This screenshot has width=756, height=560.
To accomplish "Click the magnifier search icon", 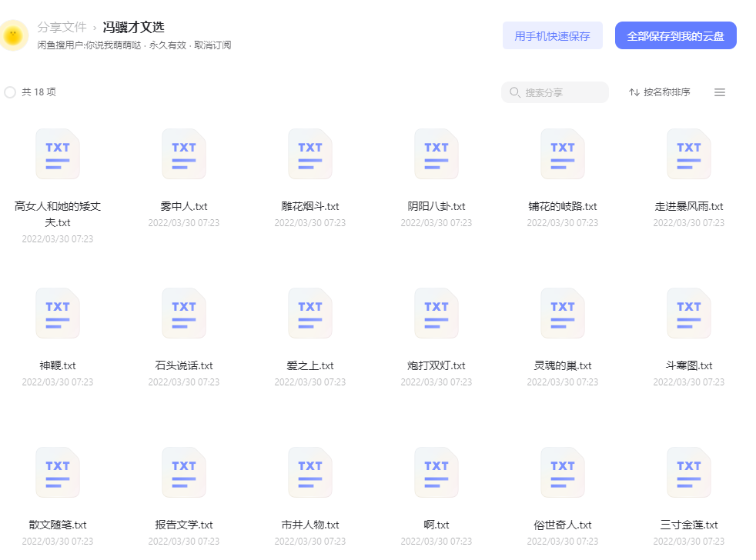I will coord(514,92).
